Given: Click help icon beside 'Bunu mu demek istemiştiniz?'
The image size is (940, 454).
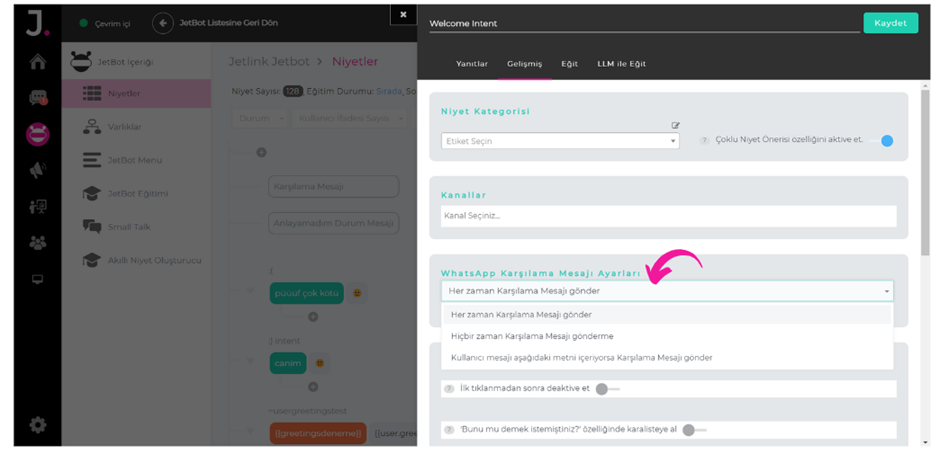Looking at the screenshot, I should coord(448,430).
